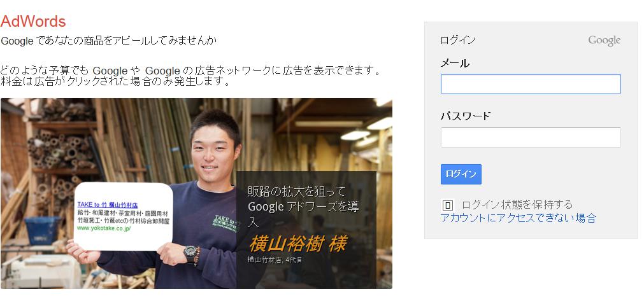Click the メール field label
Screen dimensions: 644x299
click(455, 63)
